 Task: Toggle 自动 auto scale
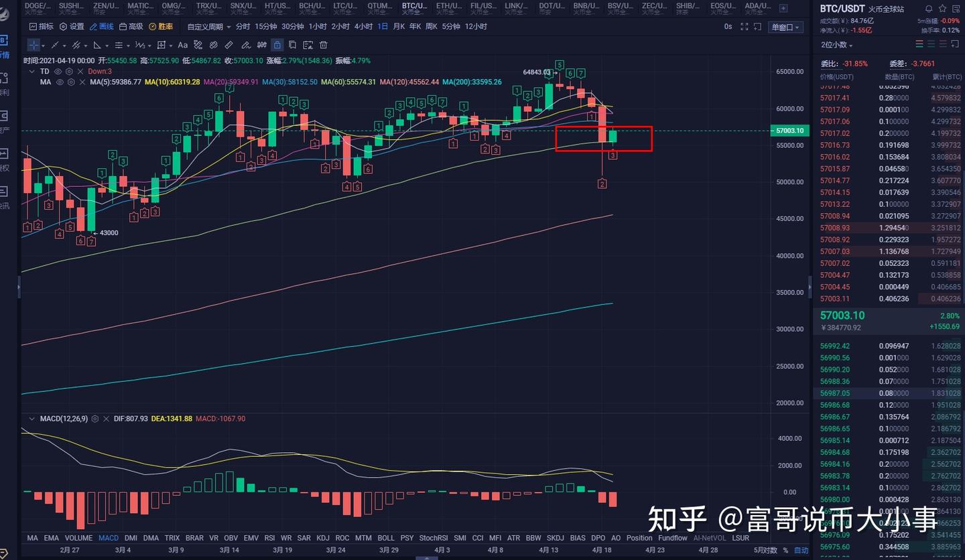pos(801,551)
